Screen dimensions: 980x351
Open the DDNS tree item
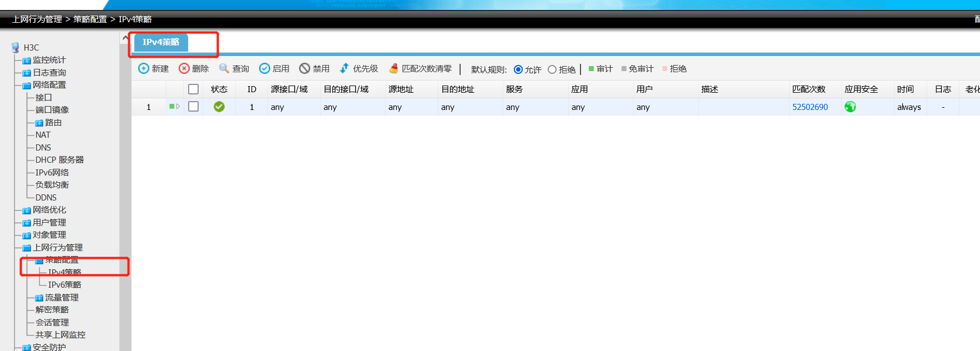pos(46,198)
